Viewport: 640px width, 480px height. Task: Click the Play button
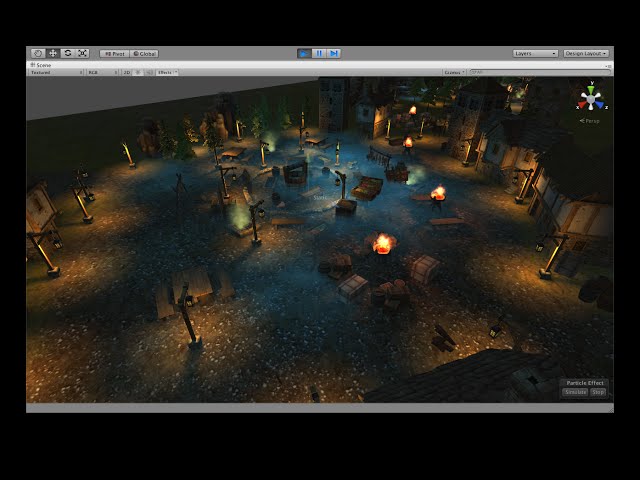coord(304,53)
